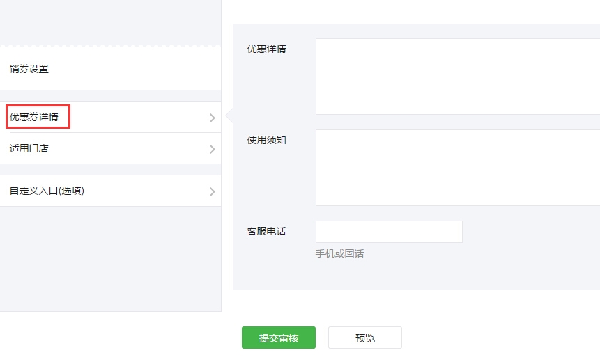Open the 适用门店 menu row
The image size is (600, 364).
[110, 148]
